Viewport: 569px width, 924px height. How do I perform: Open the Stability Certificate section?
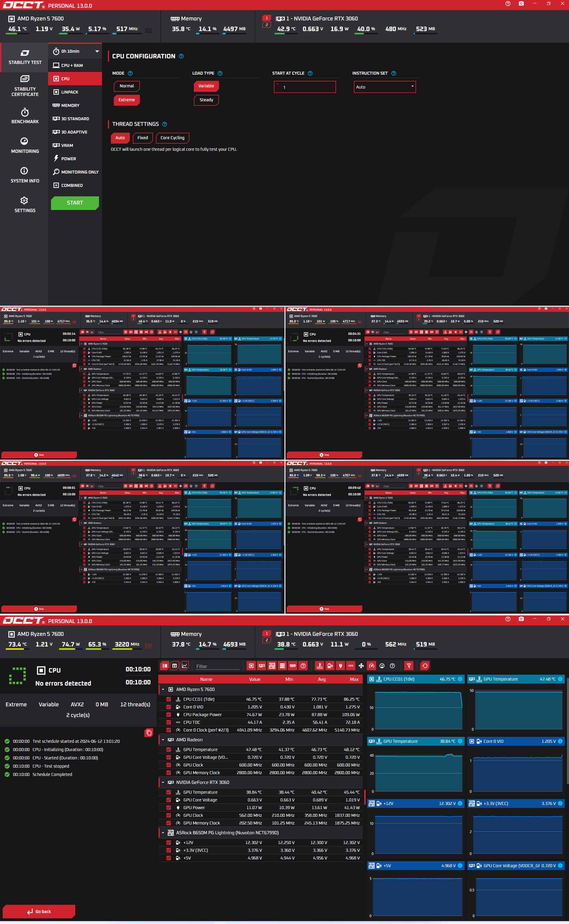tap(25, 86)
